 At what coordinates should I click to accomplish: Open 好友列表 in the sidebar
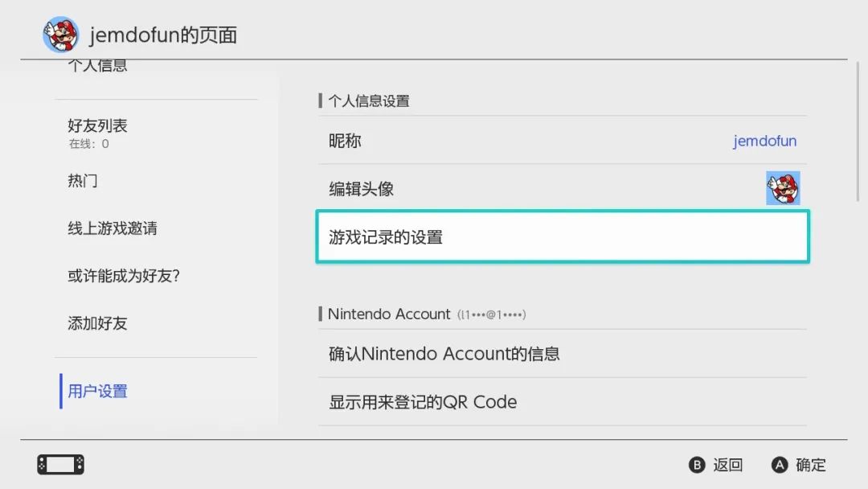click(96, 126)
